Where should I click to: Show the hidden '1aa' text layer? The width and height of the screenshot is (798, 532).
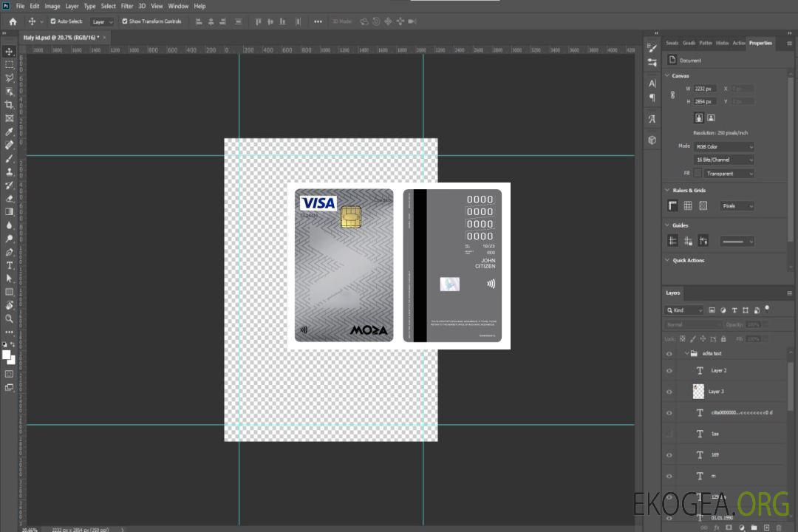coord(669,434)
